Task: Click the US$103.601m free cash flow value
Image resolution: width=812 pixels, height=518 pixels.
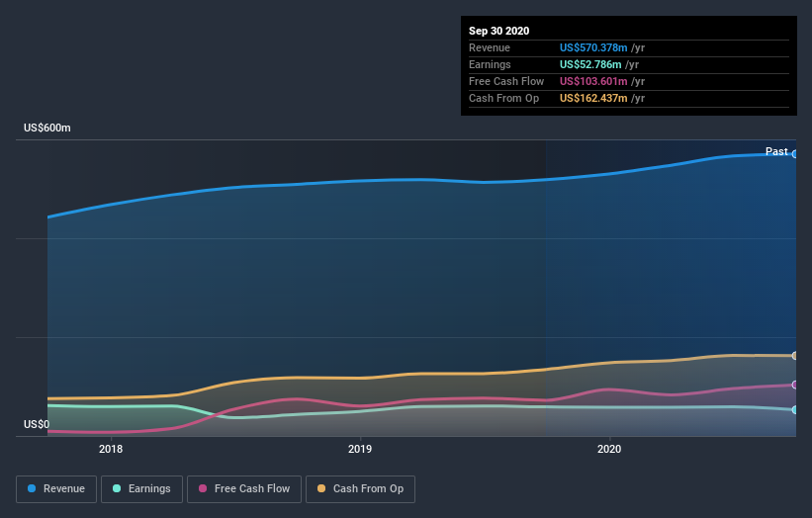Action: point(593,81)
